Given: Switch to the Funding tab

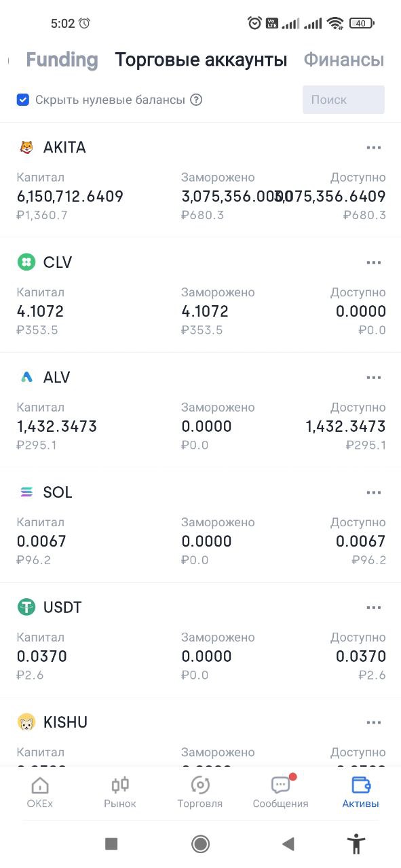Looking at the screenshot, I should coord(62,60).
